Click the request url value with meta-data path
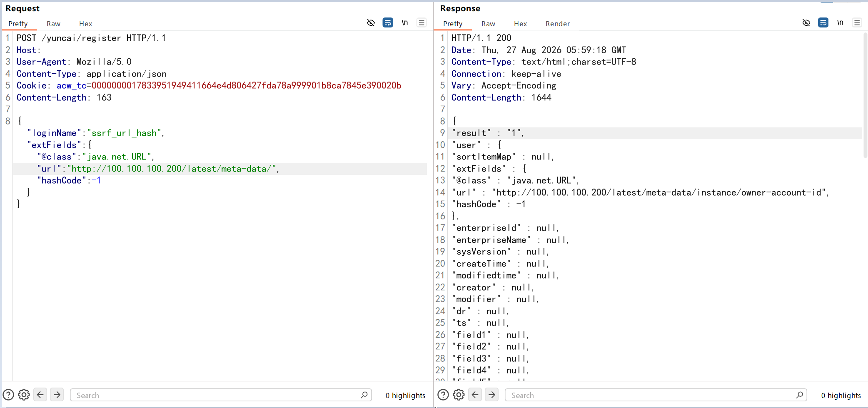 pos(171,169)
